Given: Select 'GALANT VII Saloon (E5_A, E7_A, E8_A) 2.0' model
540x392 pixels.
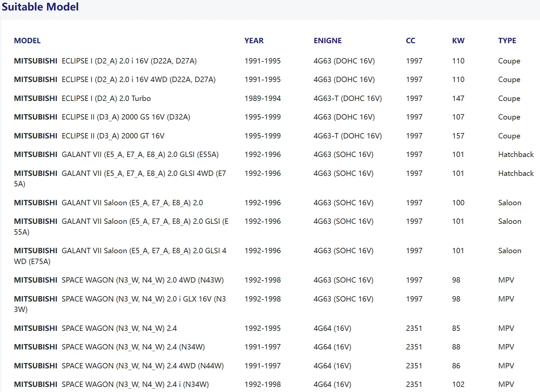Looking at the screenshot, I should click(x=108, y=203).
